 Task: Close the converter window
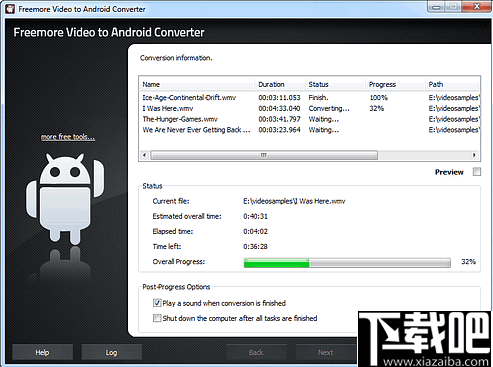point(477,7)
